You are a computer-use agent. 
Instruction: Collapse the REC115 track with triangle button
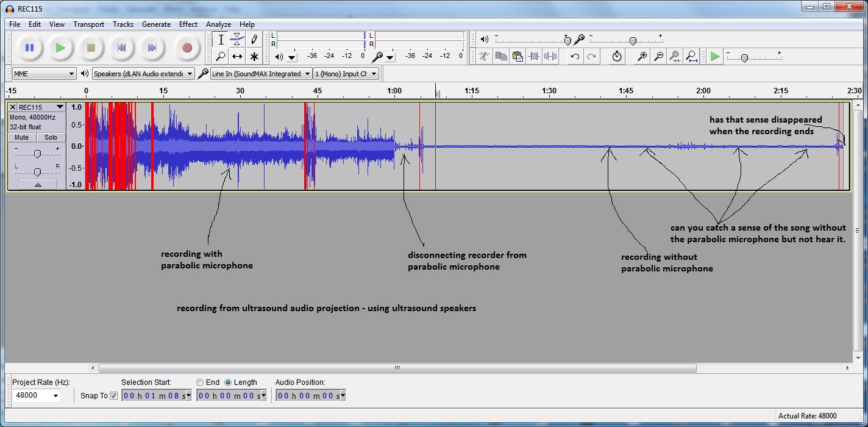tap(38, 184)
